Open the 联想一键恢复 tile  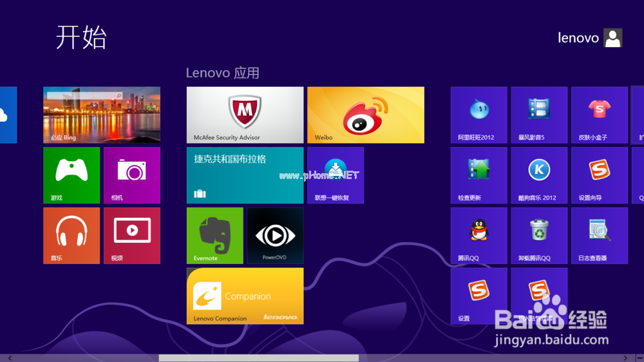(x=336, y=175)
